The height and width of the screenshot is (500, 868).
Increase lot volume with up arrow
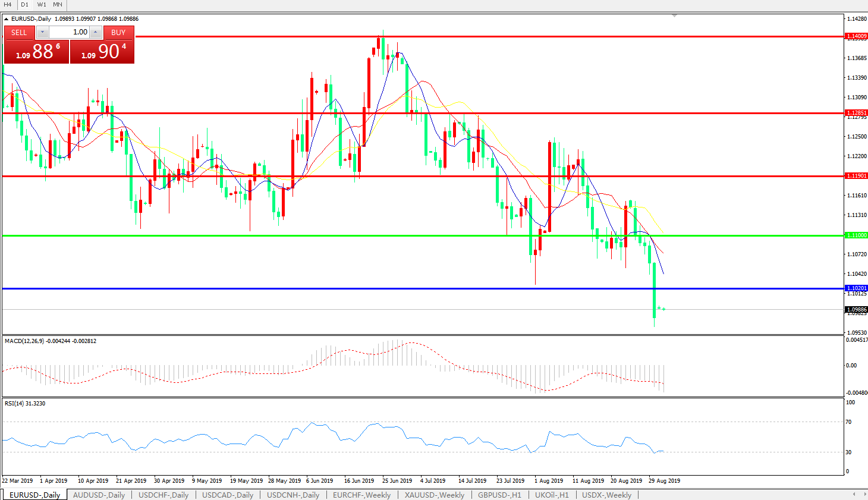point(96,32)
